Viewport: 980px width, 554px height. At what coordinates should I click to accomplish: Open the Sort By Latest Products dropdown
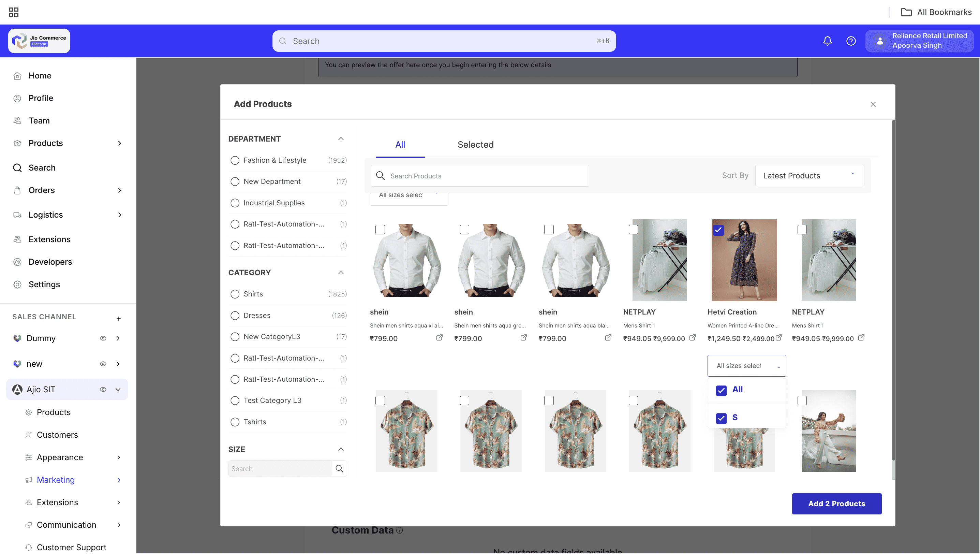(809, 175)
